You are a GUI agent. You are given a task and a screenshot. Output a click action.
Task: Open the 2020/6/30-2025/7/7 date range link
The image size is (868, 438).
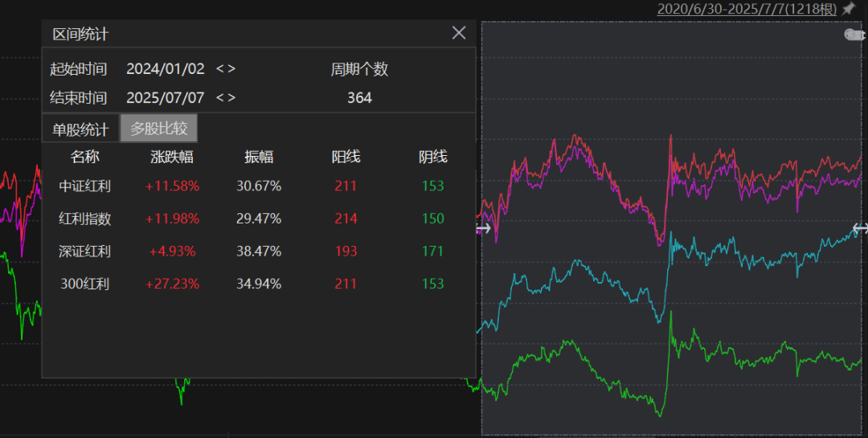pyautogui.click(x=747, y=9)
